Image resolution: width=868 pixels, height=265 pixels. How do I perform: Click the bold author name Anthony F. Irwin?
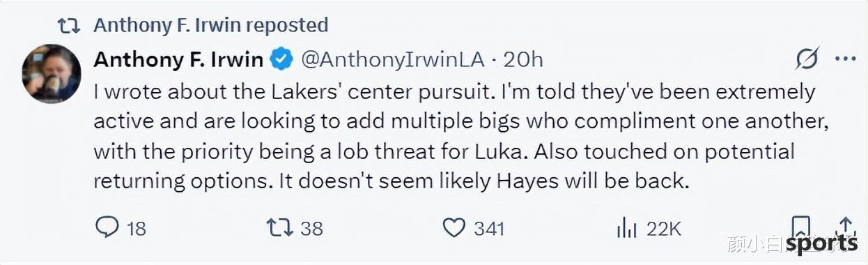[x=178, y=60]
